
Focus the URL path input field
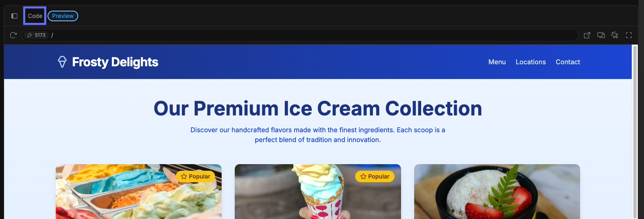click(x=313, y=35)
